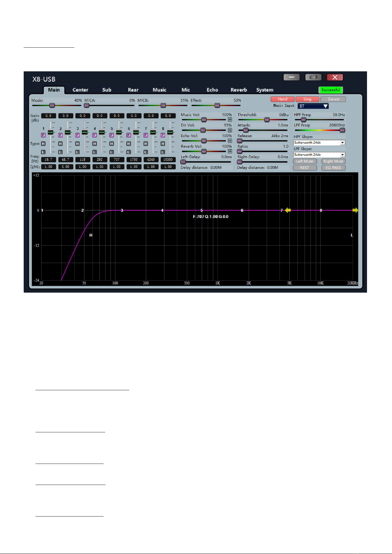Click the Music level slider handle

52,106
